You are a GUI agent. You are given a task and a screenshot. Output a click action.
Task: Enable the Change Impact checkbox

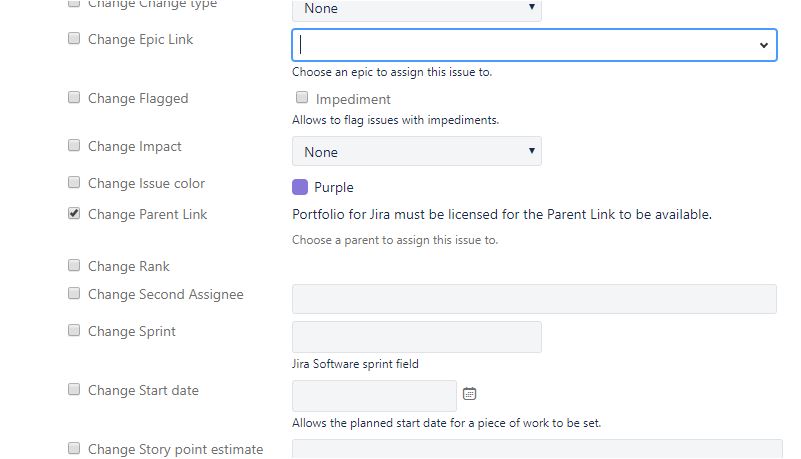click(x=74, y=146)
